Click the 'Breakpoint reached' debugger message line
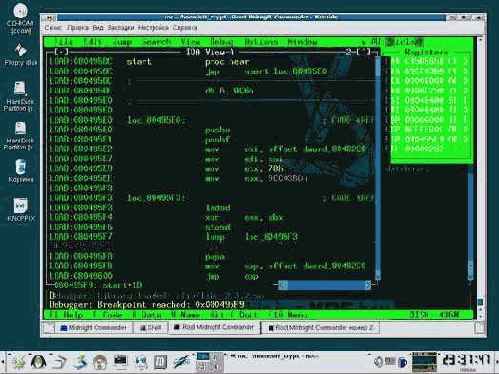 click(x=147, y=305)
